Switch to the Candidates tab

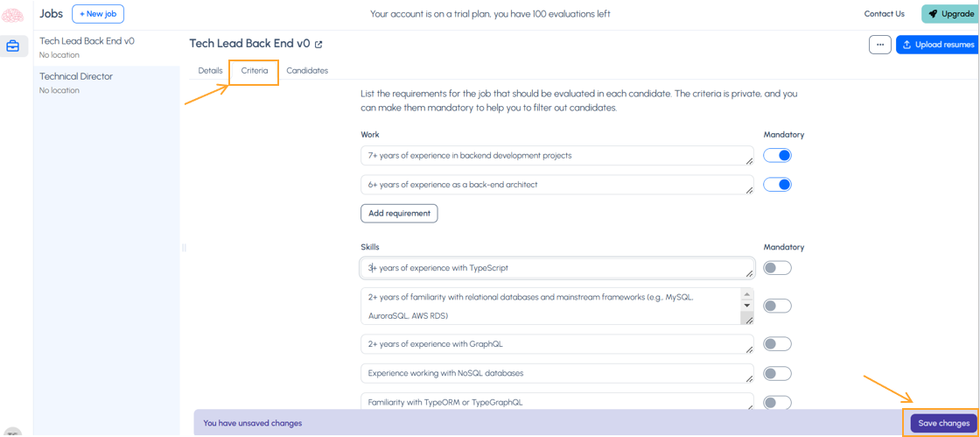[307, 71]
